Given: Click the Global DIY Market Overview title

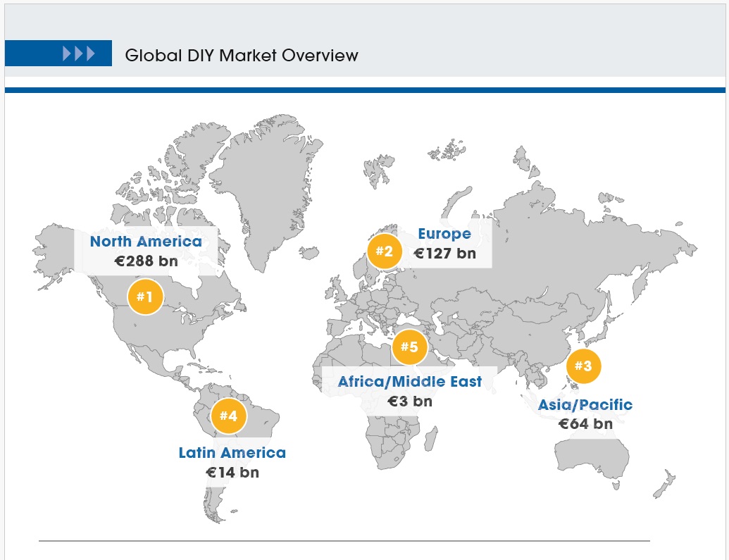Looking at the screenshot, I should [242, 55].
